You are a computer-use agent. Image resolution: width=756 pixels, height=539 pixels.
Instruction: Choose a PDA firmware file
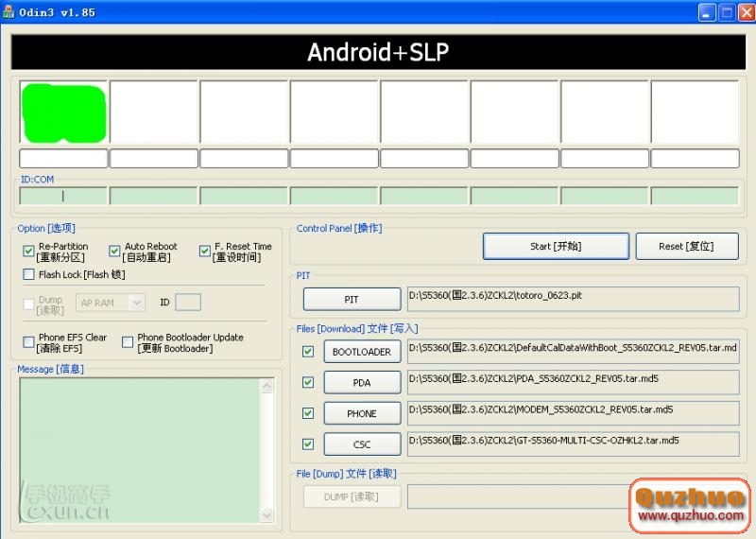click(x=362, y=383)
